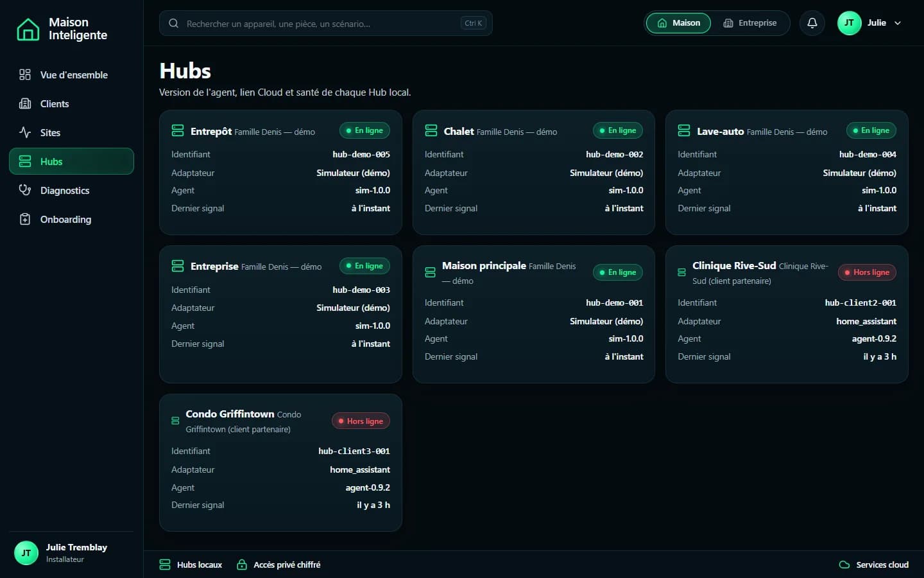Click Hors ligne badge on Condo Griffintown

coord(361,421)
